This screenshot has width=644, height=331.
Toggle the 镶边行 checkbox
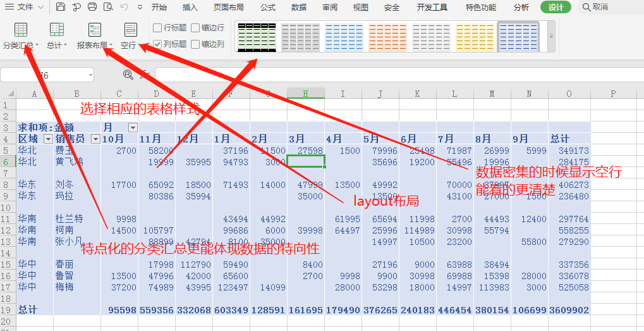coord(195,28)
